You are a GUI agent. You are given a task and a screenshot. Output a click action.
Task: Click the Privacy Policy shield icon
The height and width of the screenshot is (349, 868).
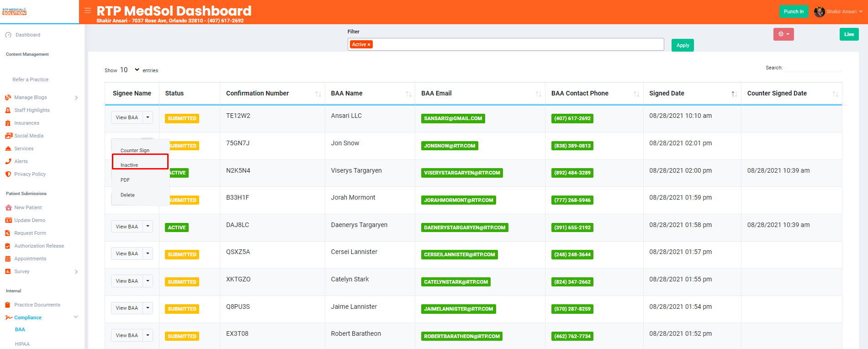tap(8, 174)
